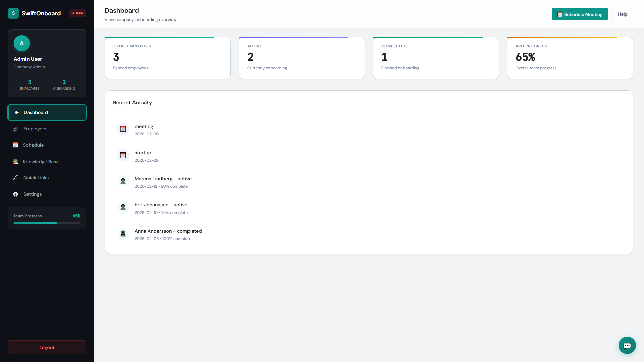Click the SwiftOnboard logo icon
The height and width of the screenshot is (362, 644).
pyautogui.click(x=13, y=13)
